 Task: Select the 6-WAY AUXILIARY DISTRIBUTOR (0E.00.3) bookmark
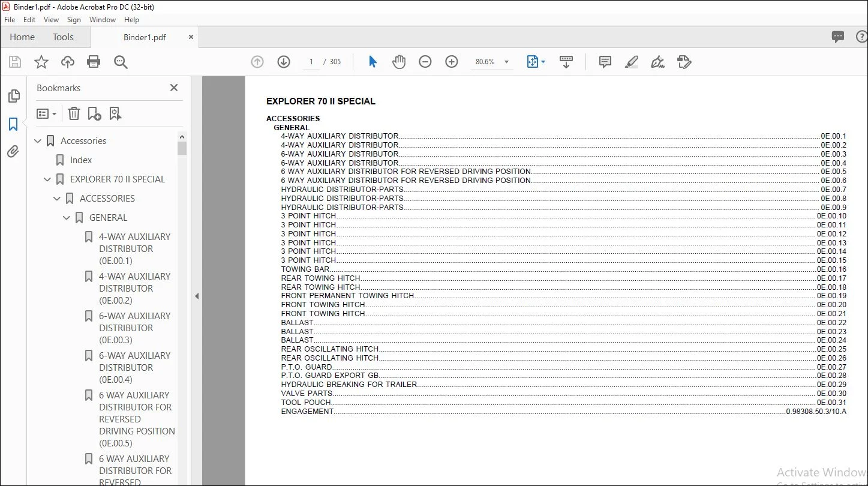(x=135, y=328)
